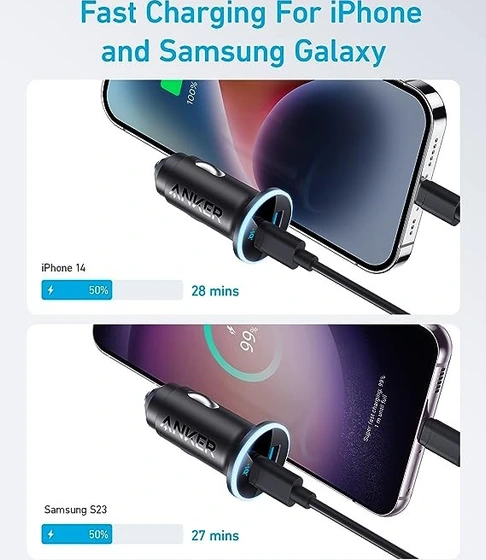Click the ANKER logo on the upper charger
486x560 pixels.
point(196,202)
